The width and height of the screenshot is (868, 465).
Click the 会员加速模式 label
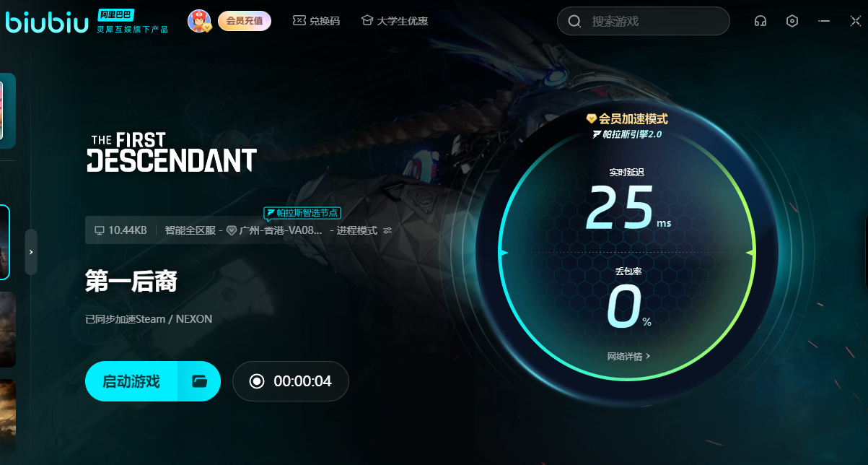coord(627,119)
